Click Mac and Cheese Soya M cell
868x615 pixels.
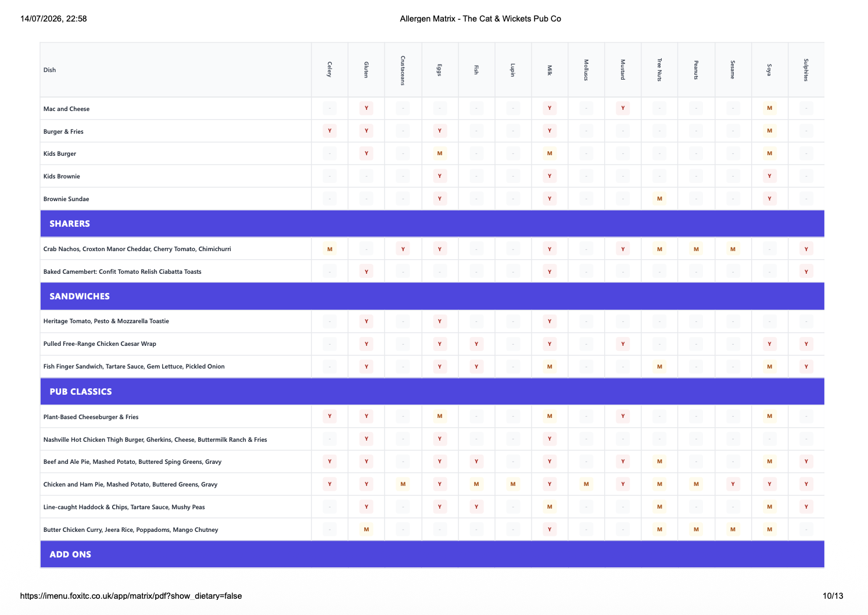tap(769, 108)
